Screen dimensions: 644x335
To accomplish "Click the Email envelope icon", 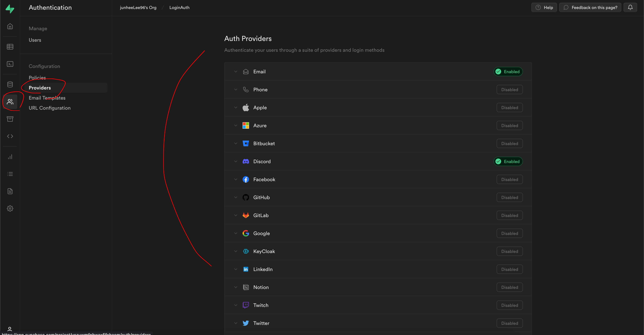I will [246, 72].
